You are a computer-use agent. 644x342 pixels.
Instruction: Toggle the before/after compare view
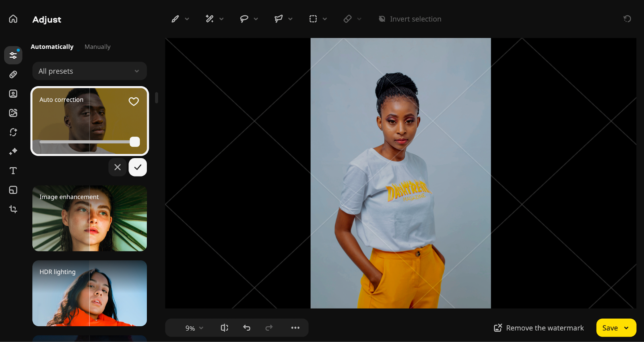(x=225, y=328)
